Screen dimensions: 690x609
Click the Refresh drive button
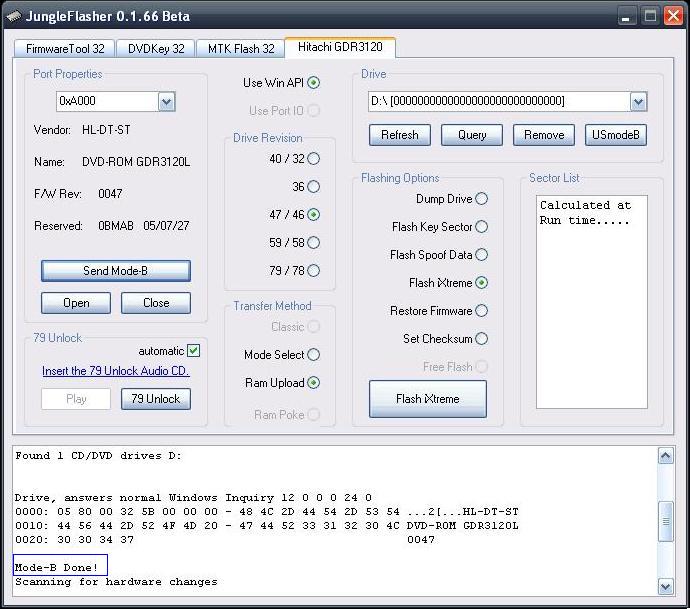tap(400, 135)
